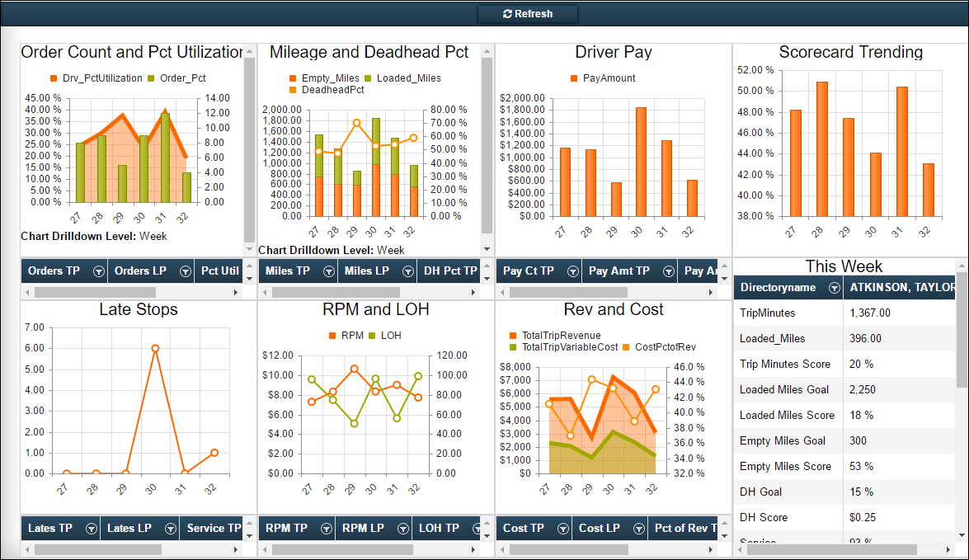
Task: Toggle CostPctofRev legend series
Action: 660,346
